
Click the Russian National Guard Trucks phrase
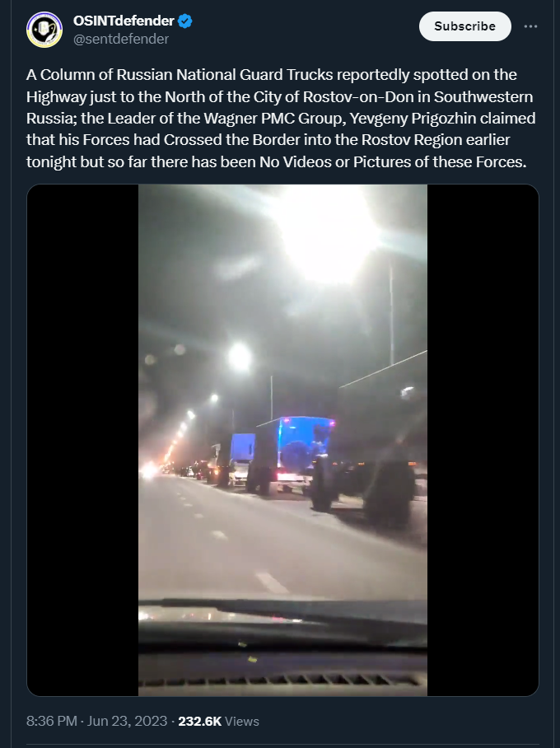click(x=225, y=75)
